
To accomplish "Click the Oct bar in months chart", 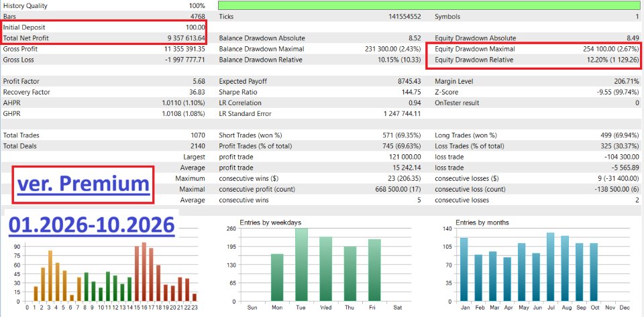I will pyautogui.click(x=594, y=272).
